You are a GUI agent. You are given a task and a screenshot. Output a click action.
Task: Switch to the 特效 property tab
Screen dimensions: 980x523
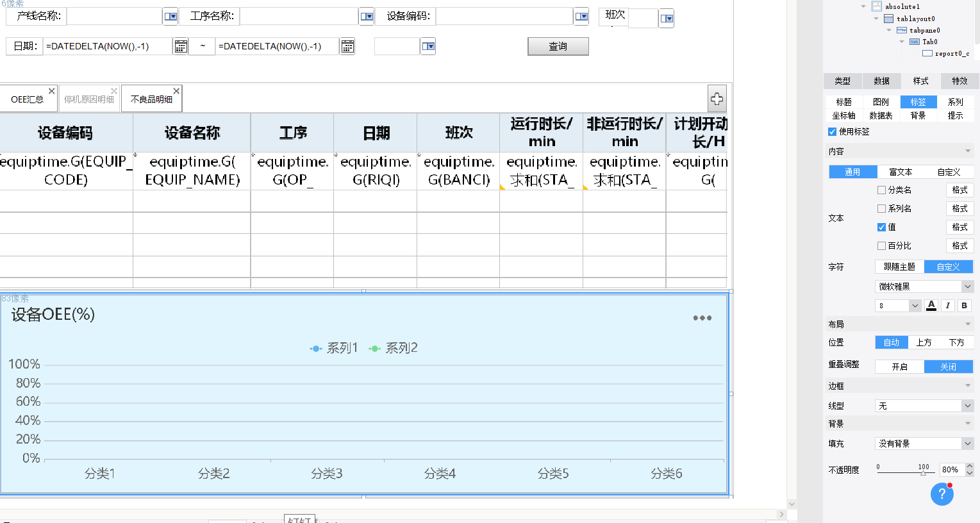(959, 81)
